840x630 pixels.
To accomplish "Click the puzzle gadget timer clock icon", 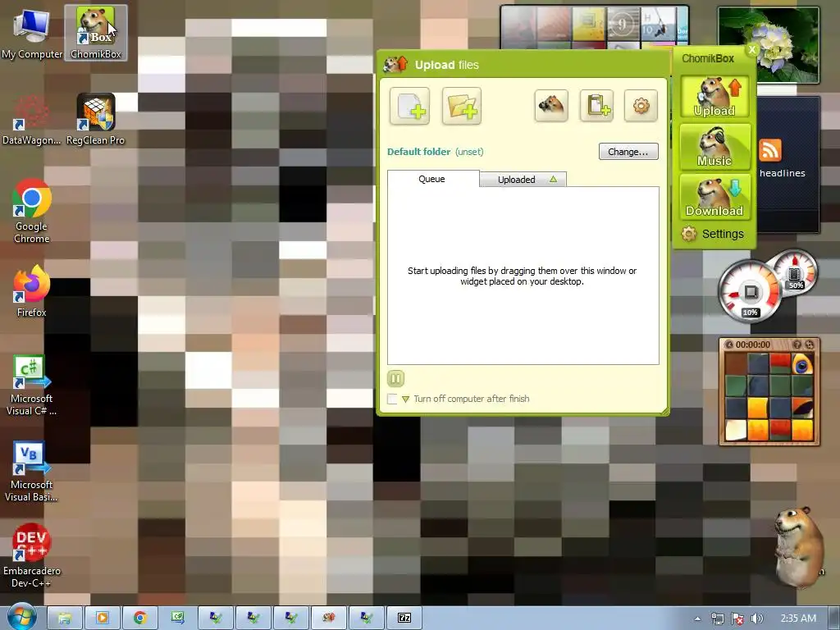I will [728, 345].
